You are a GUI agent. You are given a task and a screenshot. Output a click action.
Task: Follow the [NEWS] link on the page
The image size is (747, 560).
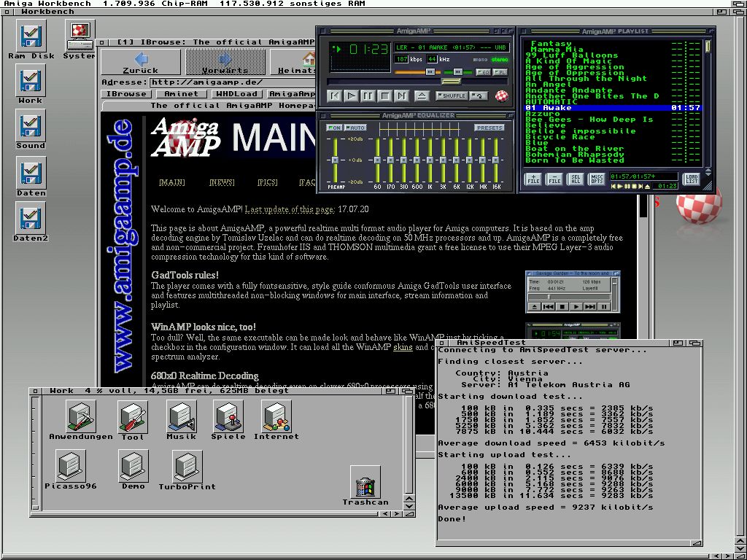[x=222, y=182]
